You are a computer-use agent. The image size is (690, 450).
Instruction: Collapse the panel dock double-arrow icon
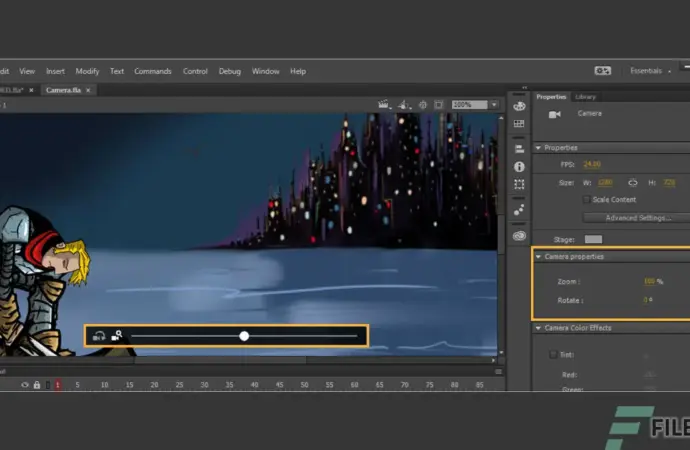click(525, 88)
